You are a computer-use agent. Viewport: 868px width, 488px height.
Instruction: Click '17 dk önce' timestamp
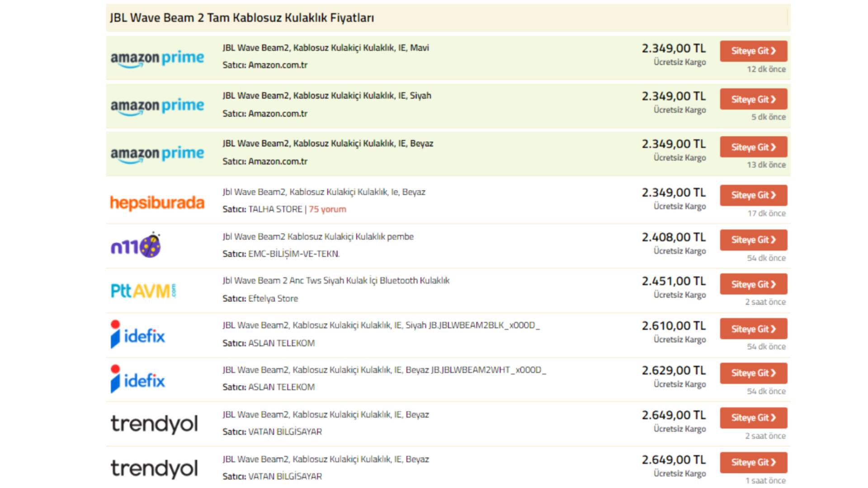766,213
